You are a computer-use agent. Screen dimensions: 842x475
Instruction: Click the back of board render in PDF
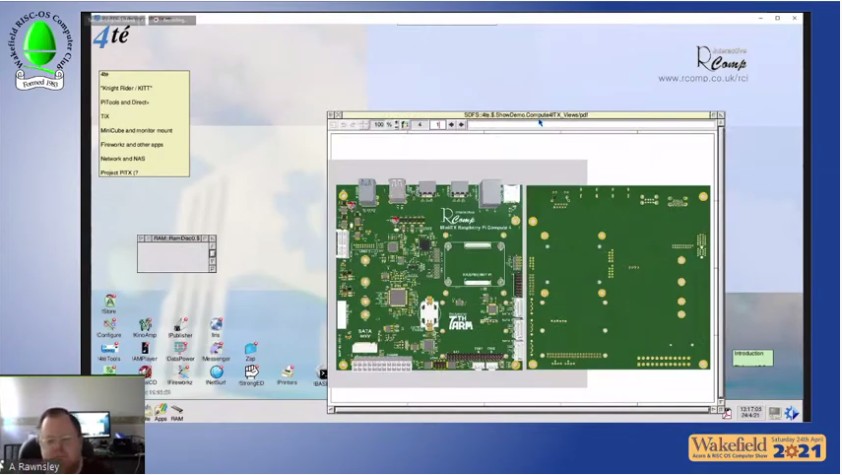(x=618, y=277)
